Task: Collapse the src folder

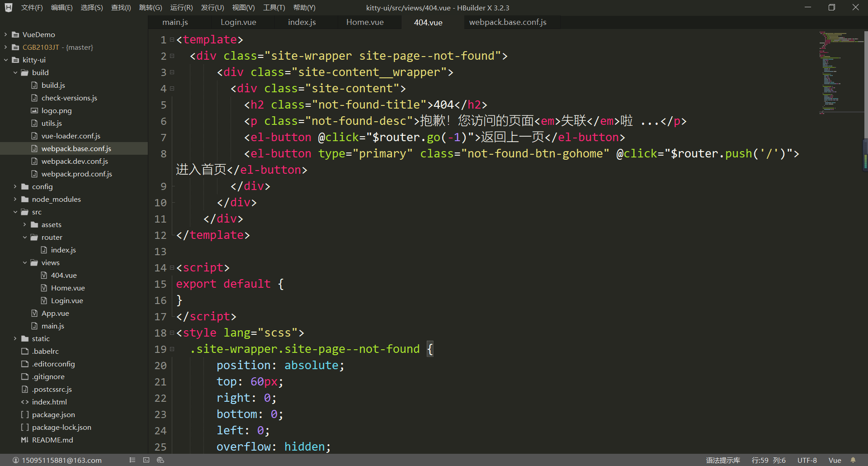Action: click(15, 212)
